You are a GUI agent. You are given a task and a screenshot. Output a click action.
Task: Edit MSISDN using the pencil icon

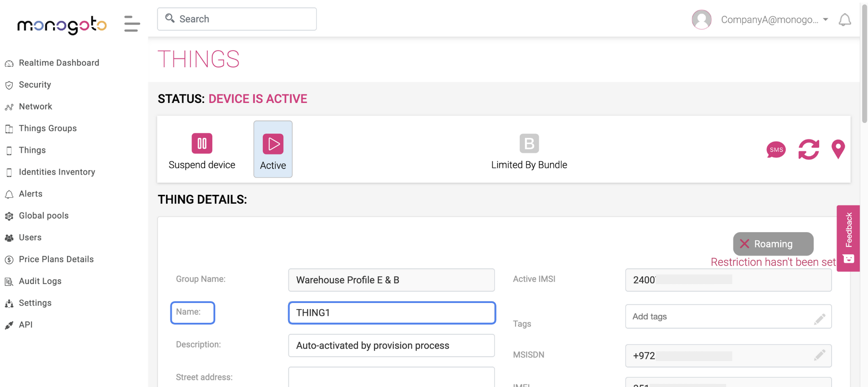(x=819, y=355)
